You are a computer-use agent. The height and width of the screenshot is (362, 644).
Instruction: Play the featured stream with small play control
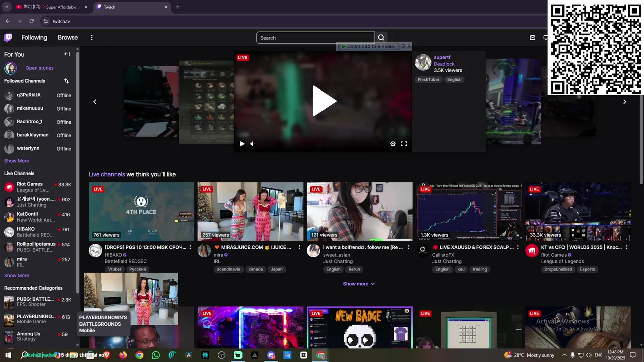pyautogui.click(x=242, y=144)
